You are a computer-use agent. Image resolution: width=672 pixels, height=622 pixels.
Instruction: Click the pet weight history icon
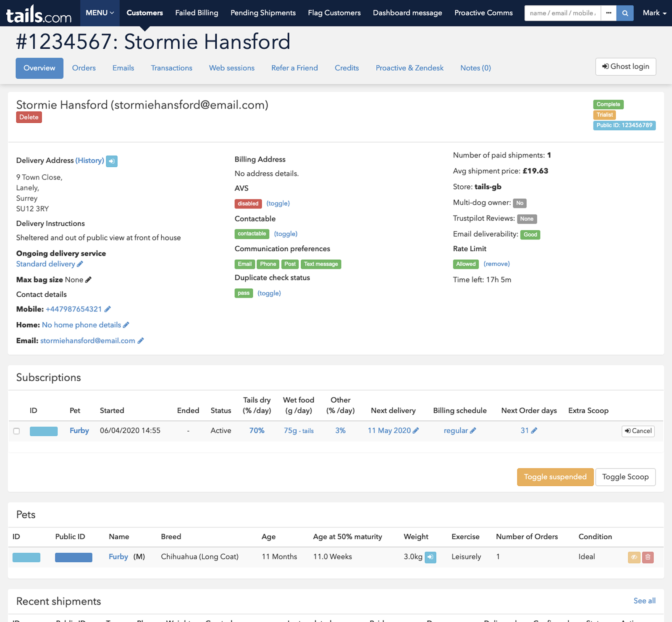pyautogui.click(x=430, y=557)
